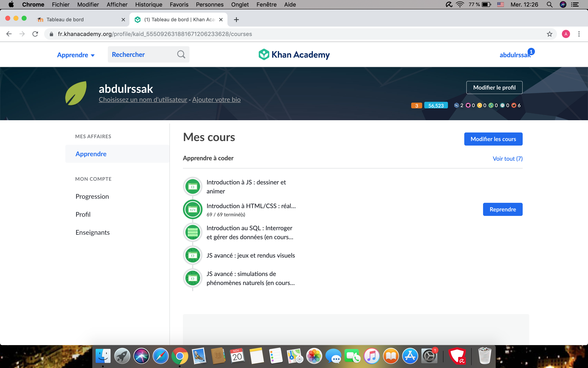Image resolution: width=588 pixels, height=368 pixels.
Task: Open the Afficher menu
Action: click(117, 5)
